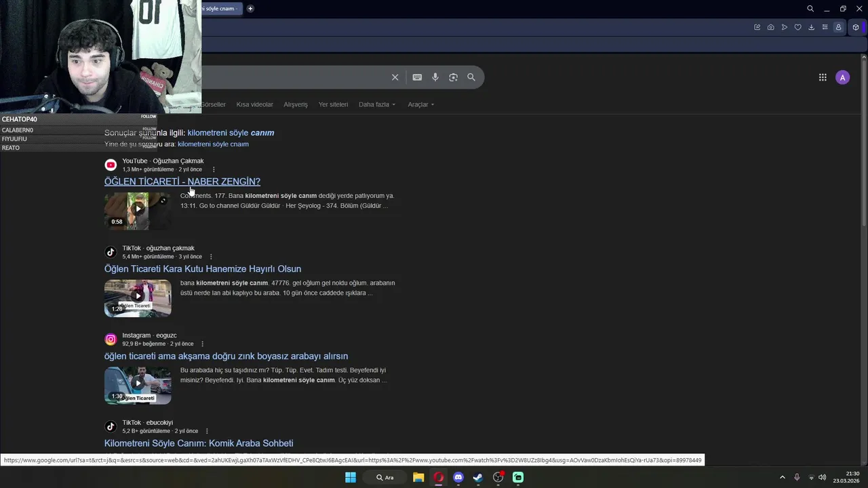This screenshot has height=488, width=868.
Task: Play the 0:58 YouTube video thumbnail
Action: pyautogui.click(x=138, y=211)
